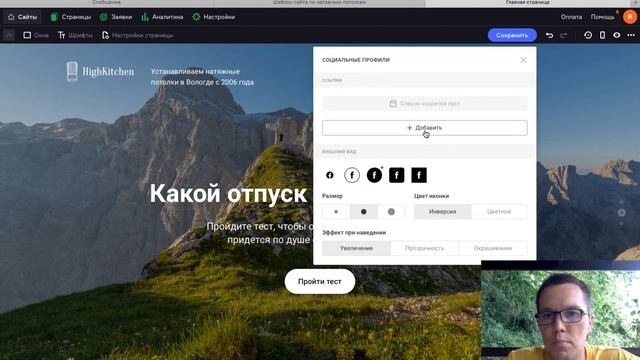640x360 pixels.
Task: Click the Пройти тест button
Action: pyautogui.click(x=320, y=281)
